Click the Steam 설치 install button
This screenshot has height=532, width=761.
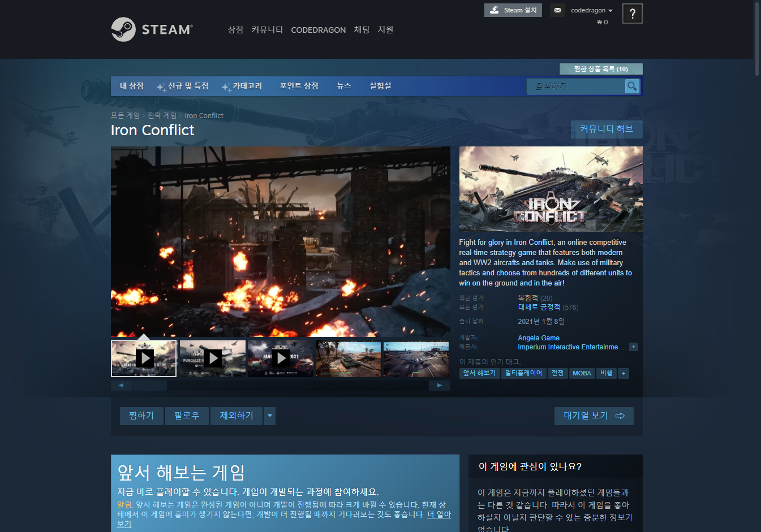(513, 10)
